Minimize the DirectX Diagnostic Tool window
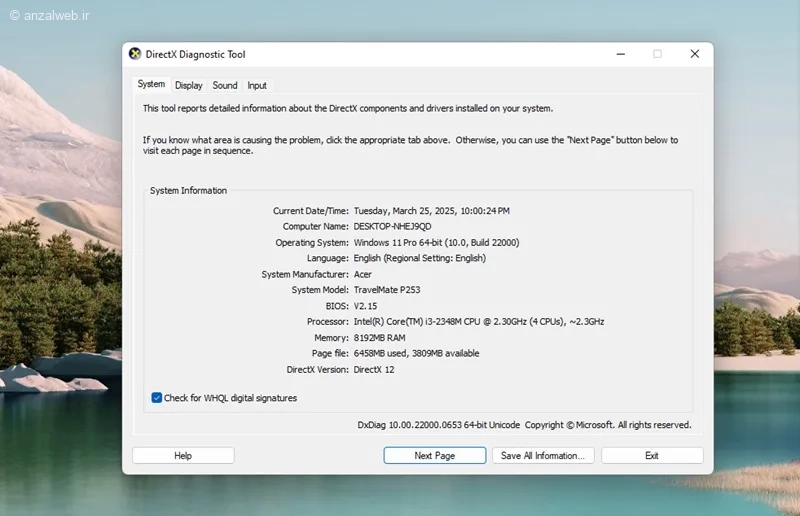800x516 pixels. coord(620,54)
